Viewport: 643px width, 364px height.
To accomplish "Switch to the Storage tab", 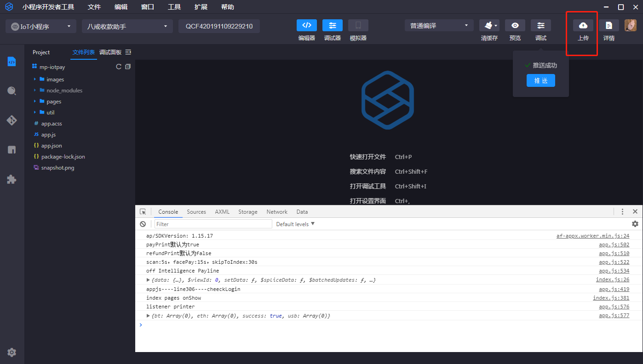I will click(248, 212).
